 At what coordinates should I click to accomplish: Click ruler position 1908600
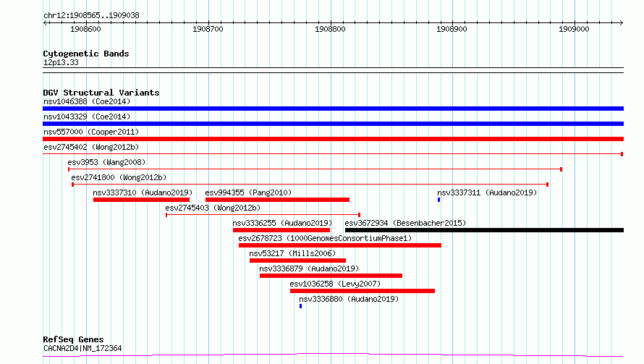[85, 29]
